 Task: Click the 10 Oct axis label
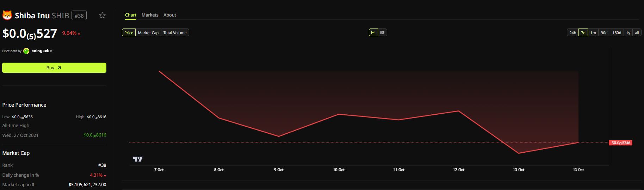pos(339,170)
